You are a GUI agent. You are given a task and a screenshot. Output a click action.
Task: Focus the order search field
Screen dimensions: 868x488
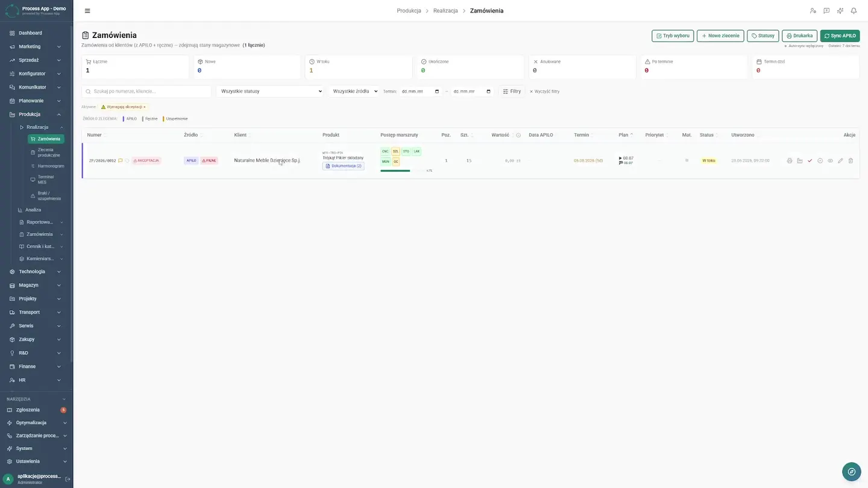tap(146, 91)
